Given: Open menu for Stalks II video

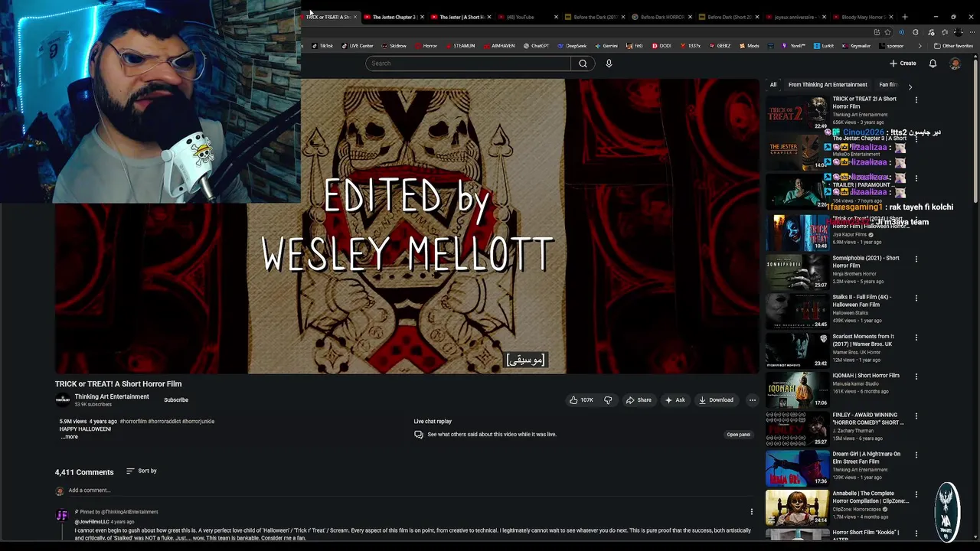Looking at the screenshot, I should pyautogui.click(x=916, y=298).
